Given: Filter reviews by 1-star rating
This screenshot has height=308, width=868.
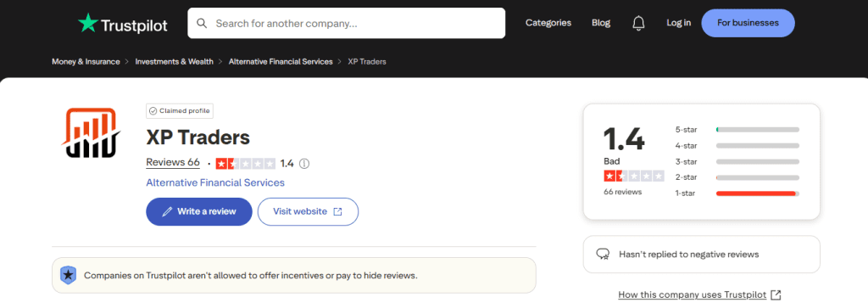Looking at the screenshot, I should 737,193.
